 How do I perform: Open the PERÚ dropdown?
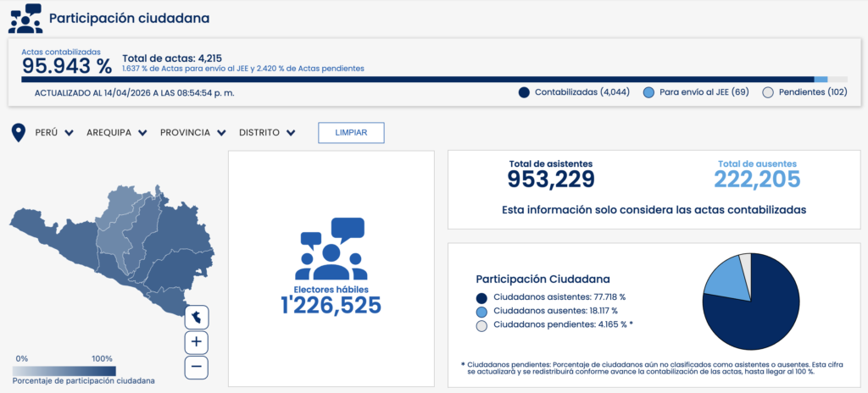[54, 133]
